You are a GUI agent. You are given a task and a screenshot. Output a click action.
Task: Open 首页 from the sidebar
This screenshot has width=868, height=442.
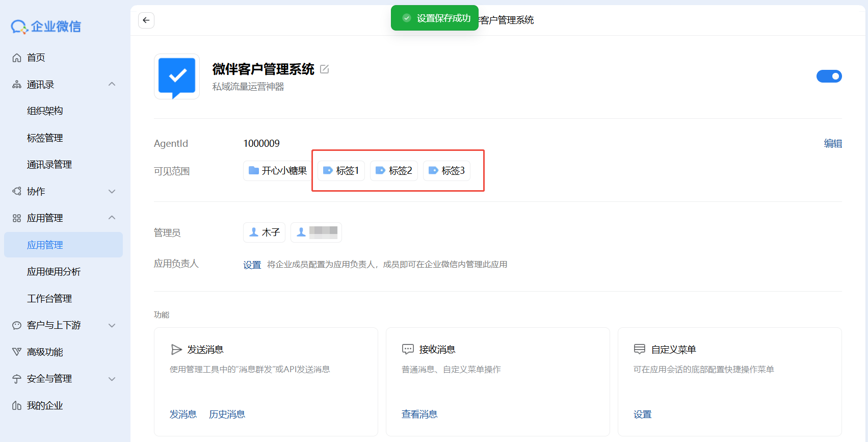[x=36, y=58]
